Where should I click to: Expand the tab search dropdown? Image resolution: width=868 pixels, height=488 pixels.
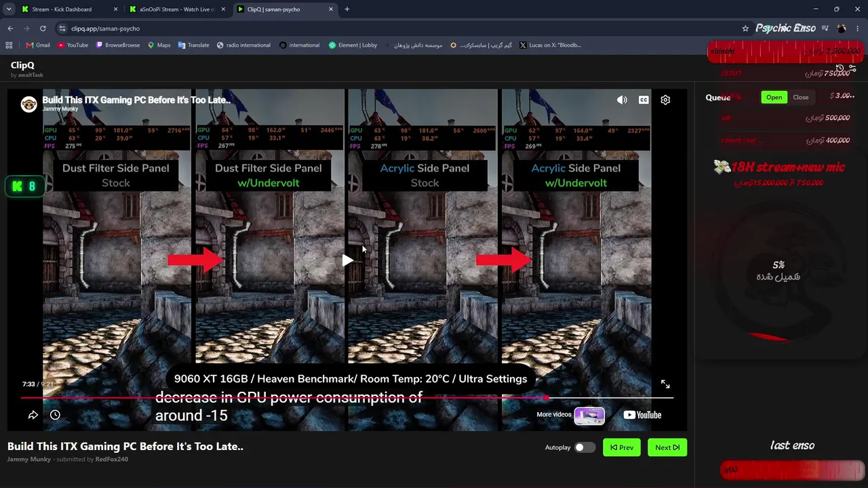[9, 9]
